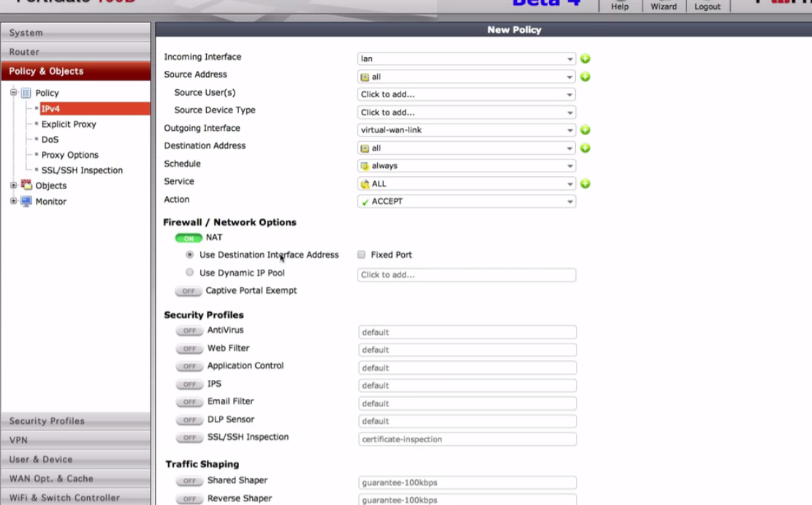Image resolution: width=812 pixels, height=505 pixels.
Task: Expand the Monitor tree node
Action: coord(13,201)
